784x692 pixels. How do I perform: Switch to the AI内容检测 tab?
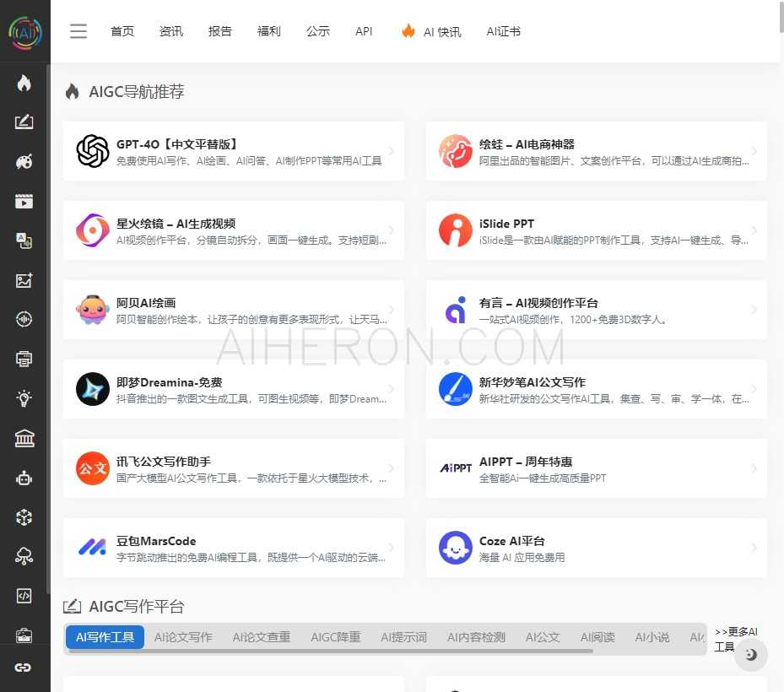click(477, 637)
